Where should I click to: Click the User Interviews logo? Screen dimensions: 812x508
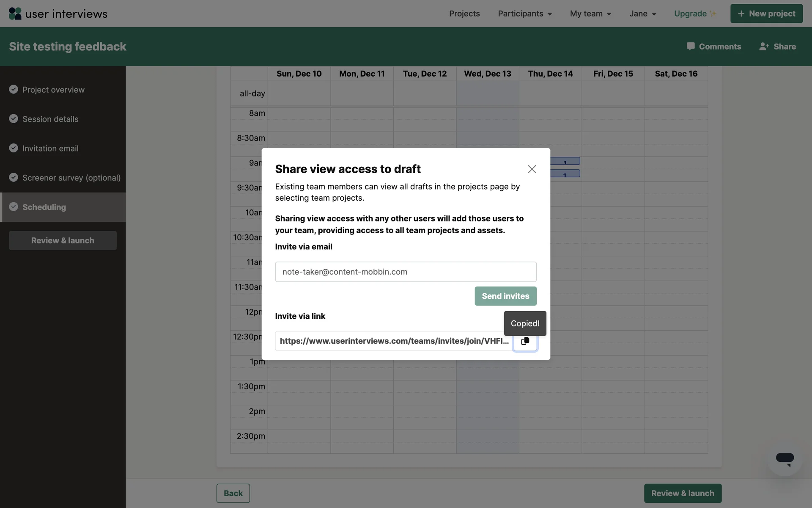[58, 14]
